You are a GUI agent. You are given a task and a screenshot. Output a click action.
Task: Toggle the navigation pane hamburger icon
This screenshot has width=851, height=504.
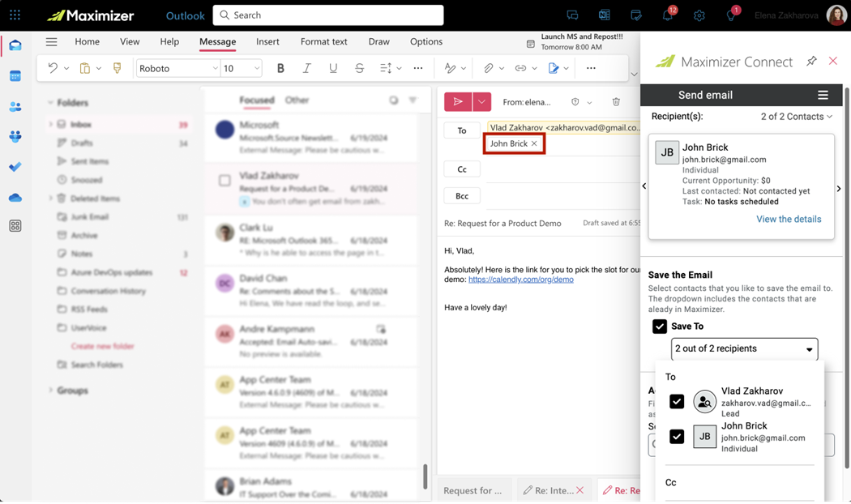tap(52, 42)
